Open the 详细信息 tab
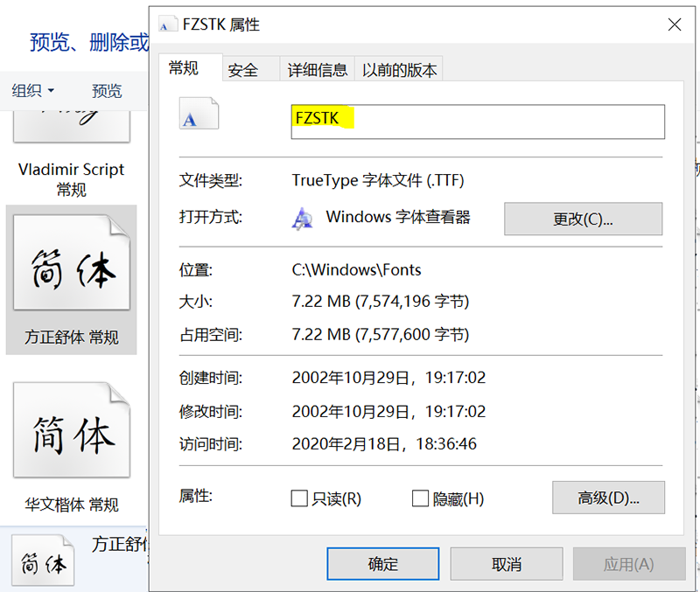Viewport: 700px width, 592px height. pos(317,70)
